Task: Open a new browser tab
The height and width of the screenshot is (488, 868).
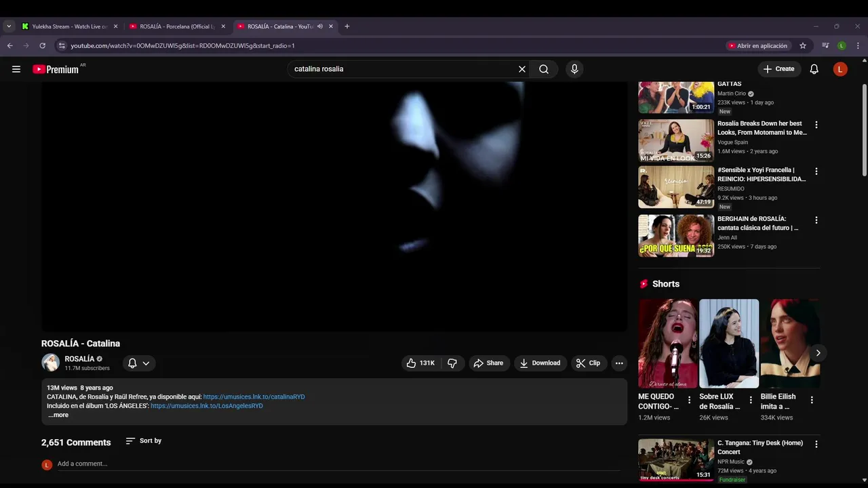Action: click(347, 26)
